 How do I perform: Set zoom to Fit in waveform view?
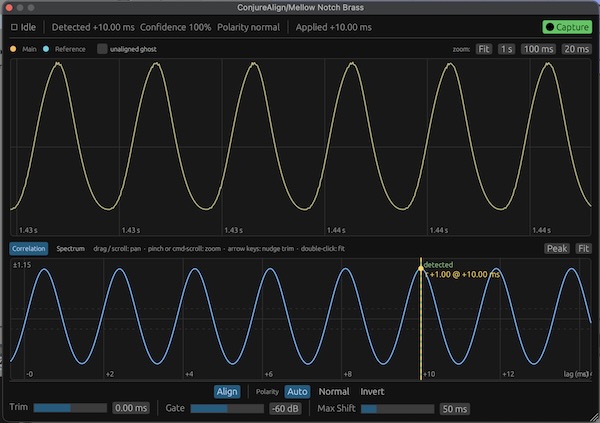pyautogui.click(x=484, y=49)
